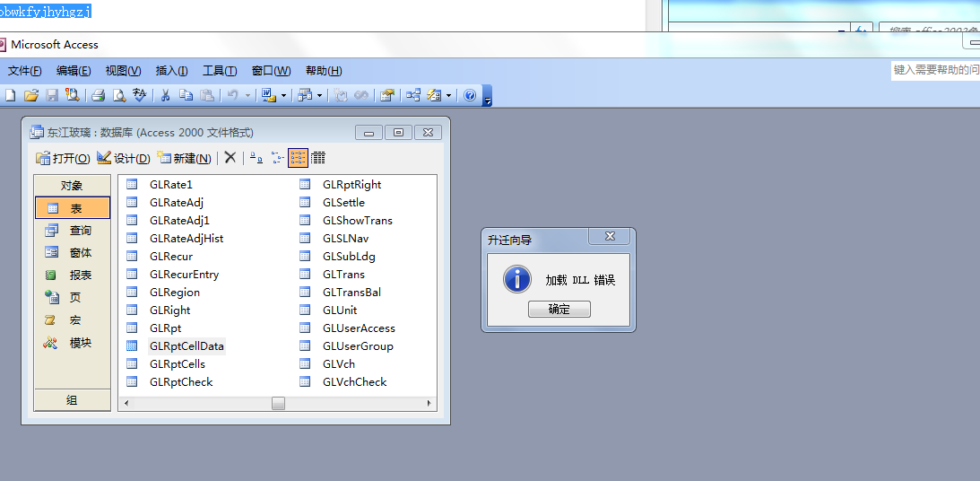
Task: Select 表 in the objects list
Action: (x=73, y=208)
